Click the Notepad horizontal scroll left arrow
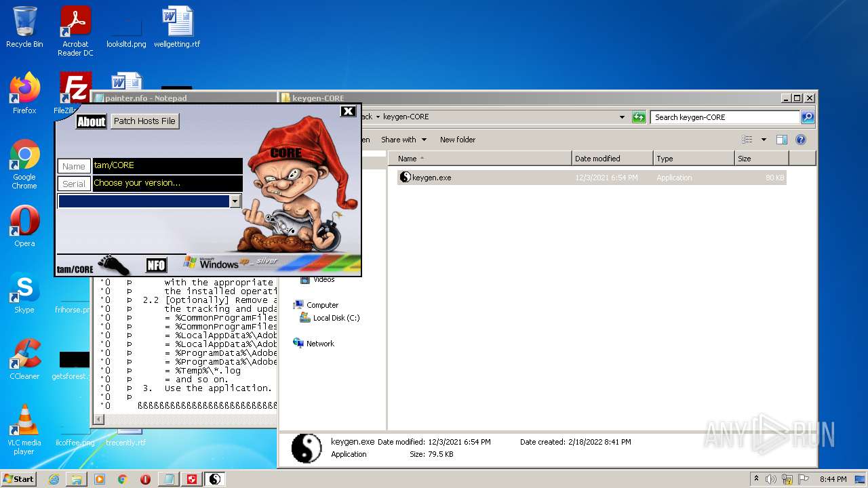868x488 pixels. pos(98,420)
